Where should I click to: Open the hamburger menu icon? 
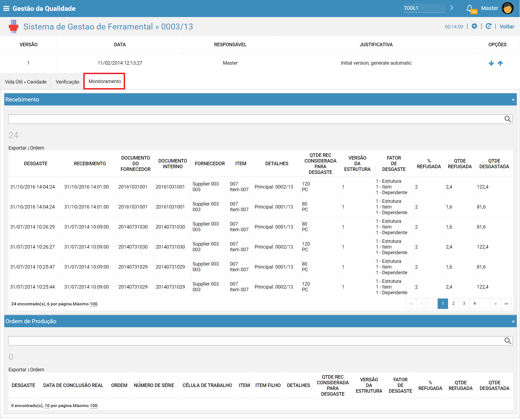(x=6, y=8)
